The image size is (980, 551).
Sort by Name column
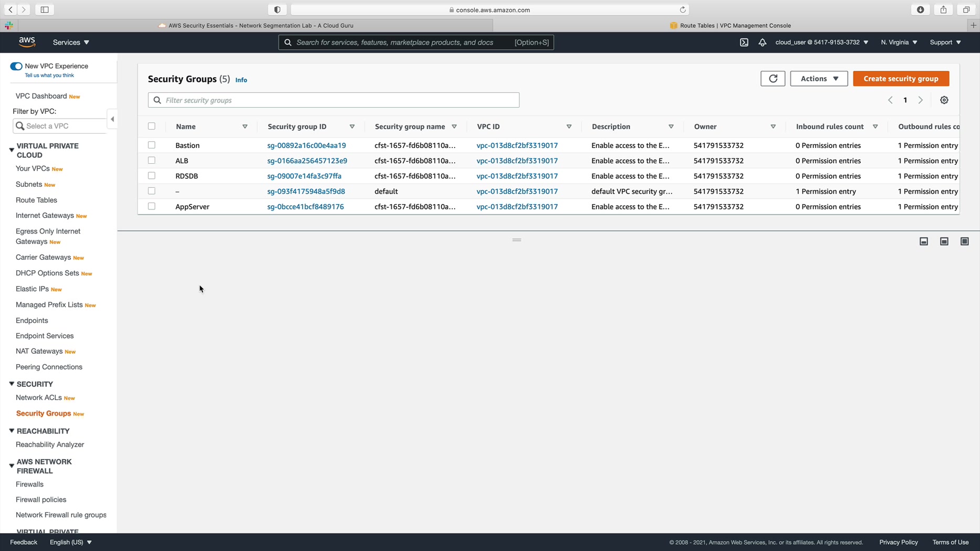coord(245,126)
